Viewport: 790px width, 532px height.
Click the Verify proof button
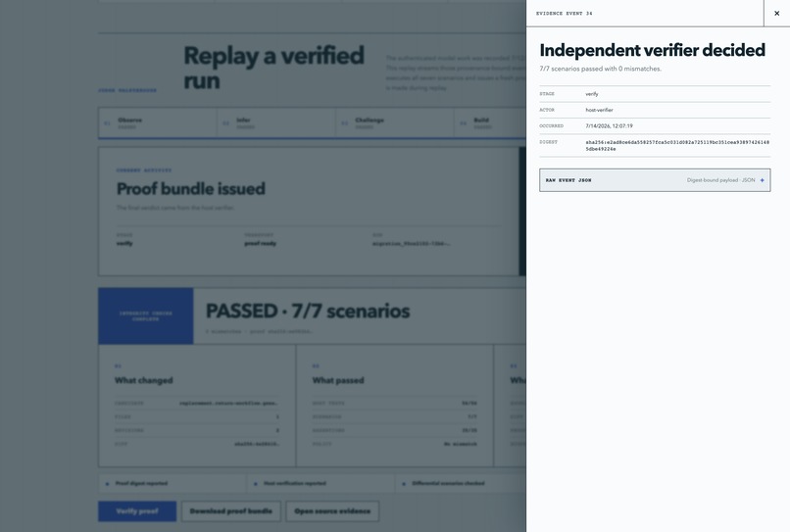pyautogui.click(x=137, y=510)
